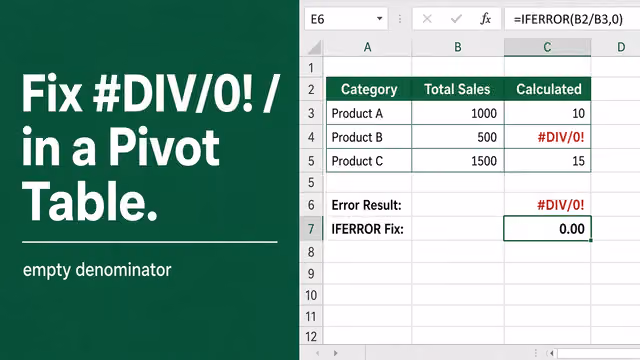Screen dimensions: 640x360
Task: Open the Insert Function fx icon
Action: (485, 19)
